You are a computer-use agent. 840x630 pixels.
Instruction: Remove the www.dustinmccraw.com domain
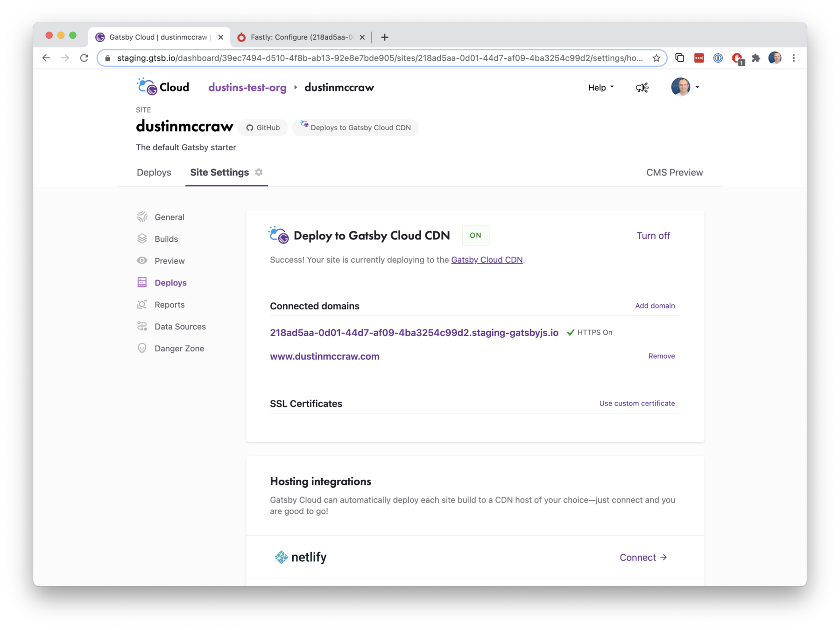coord(661,356)
